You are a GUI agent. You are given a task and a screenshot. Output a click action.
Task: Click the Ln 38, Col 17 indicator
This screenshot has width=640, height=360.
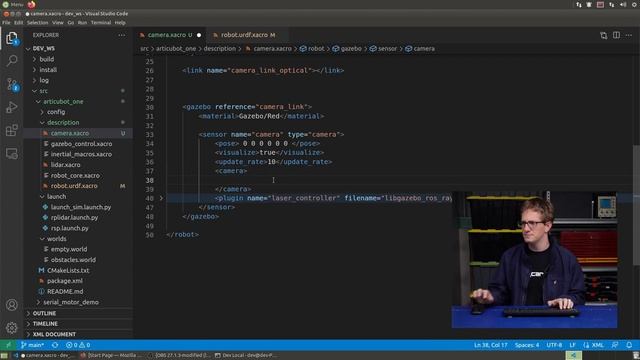click(x=491, y=345)
